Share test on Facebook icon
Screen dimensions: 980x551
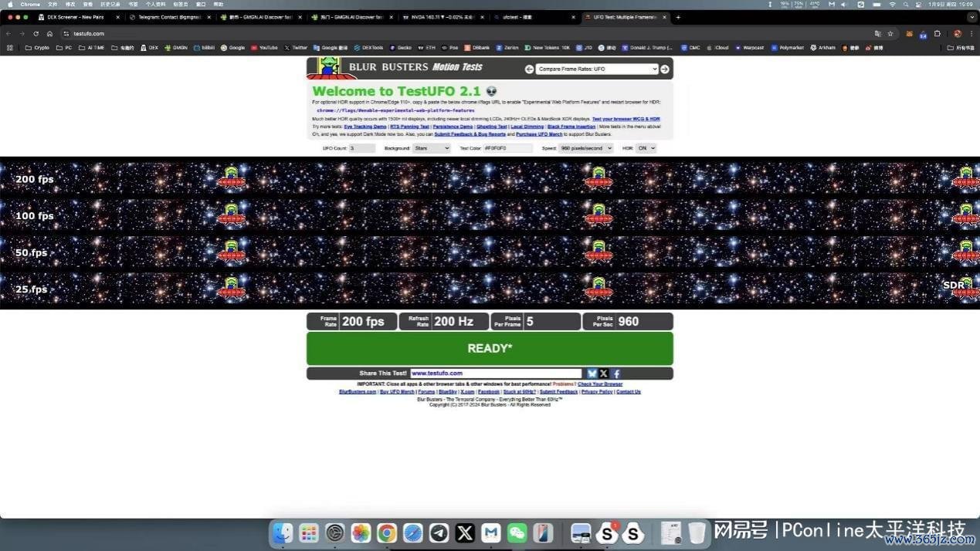pos(616,374)
